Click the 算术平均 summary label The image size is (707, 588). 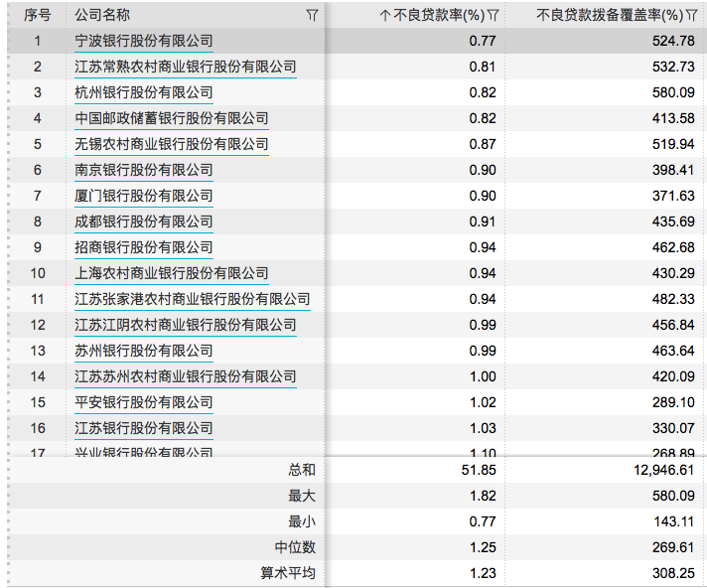tap(288, 573)
